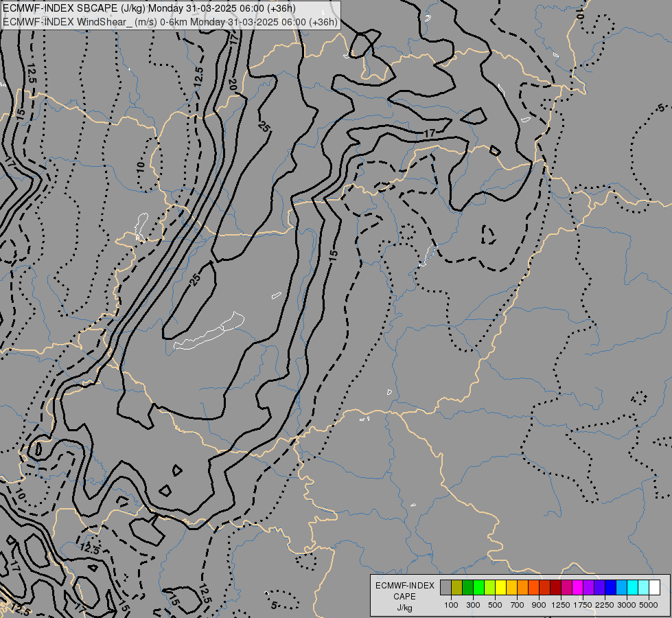The image size is (672, 618).
Task: Click the "20" wind shear contour label
Action: [233, 84]
